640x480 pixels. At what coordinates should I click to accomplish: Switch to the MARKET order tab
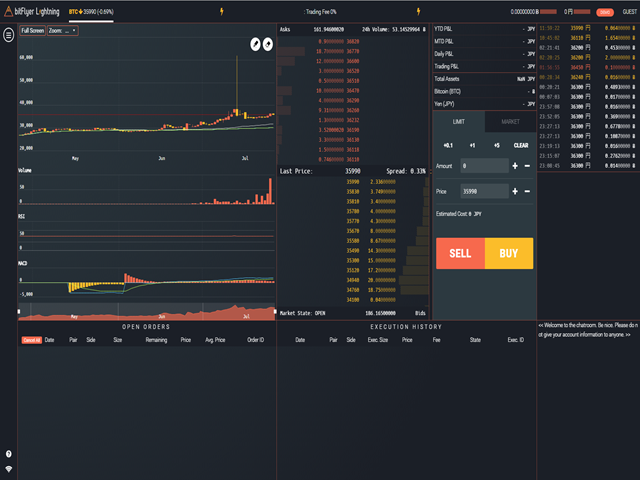(x=510, y=122)
